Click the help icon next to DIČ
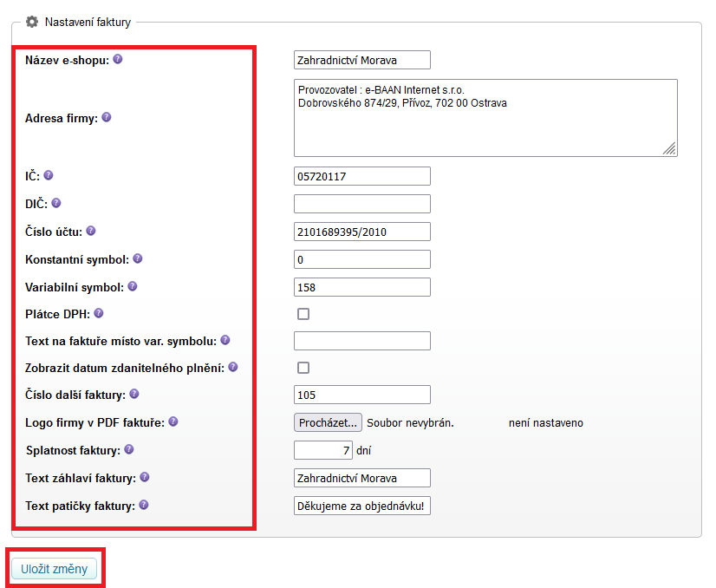 (56, 203)
